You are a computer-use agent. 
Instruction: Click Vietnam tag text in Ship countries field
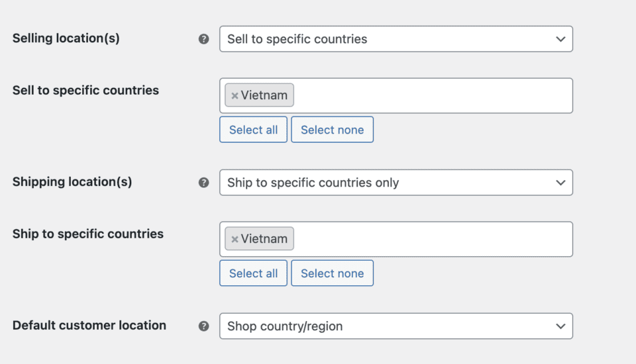(264, 239)
